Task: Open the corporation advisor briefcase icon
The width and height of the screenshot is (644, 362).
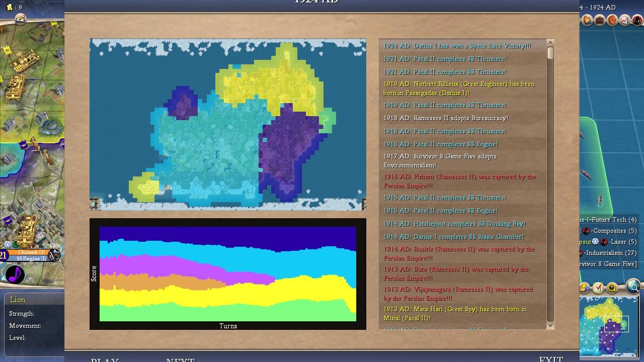Action: tap(600, 20)
